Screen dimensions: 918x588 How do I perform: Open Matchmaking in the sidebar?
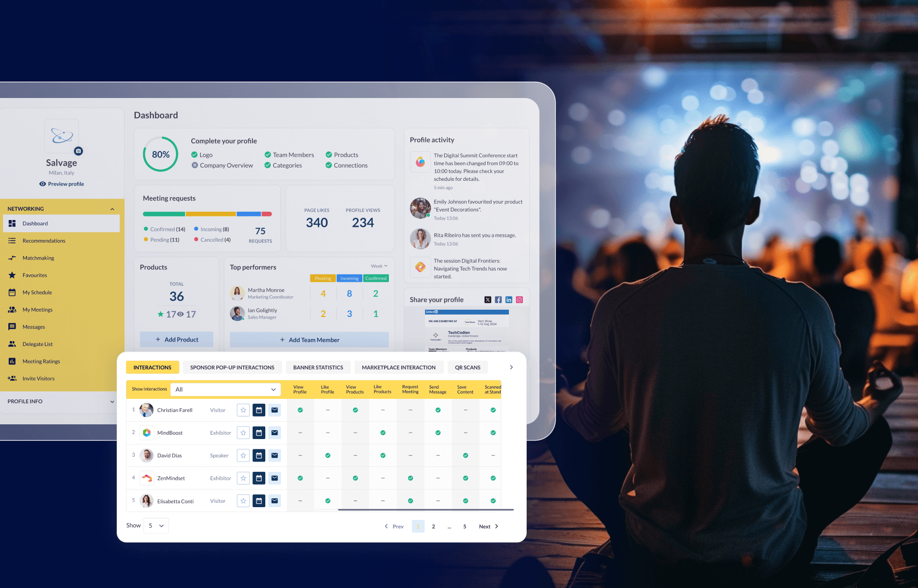click(x=38, y=258)
